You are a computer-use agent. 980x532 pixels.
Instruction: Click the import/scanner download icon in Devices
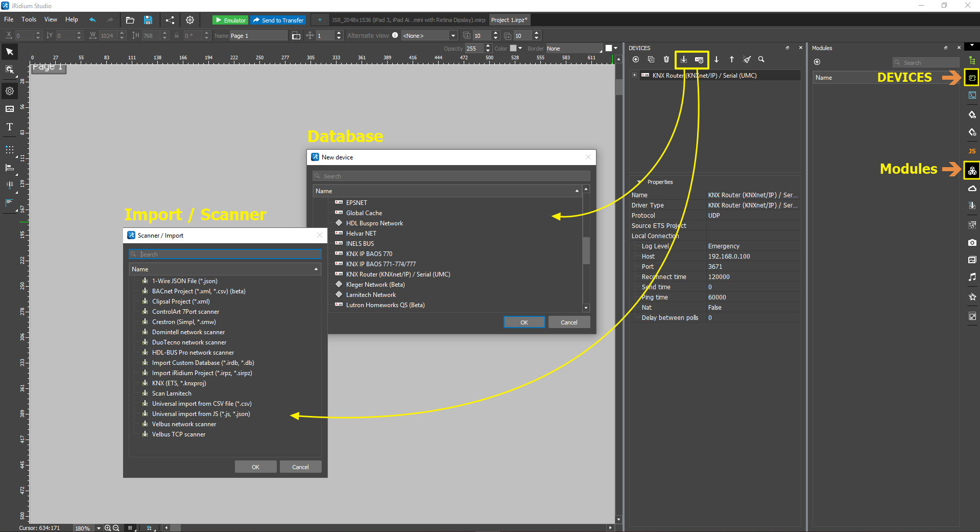tap(684, 60)
